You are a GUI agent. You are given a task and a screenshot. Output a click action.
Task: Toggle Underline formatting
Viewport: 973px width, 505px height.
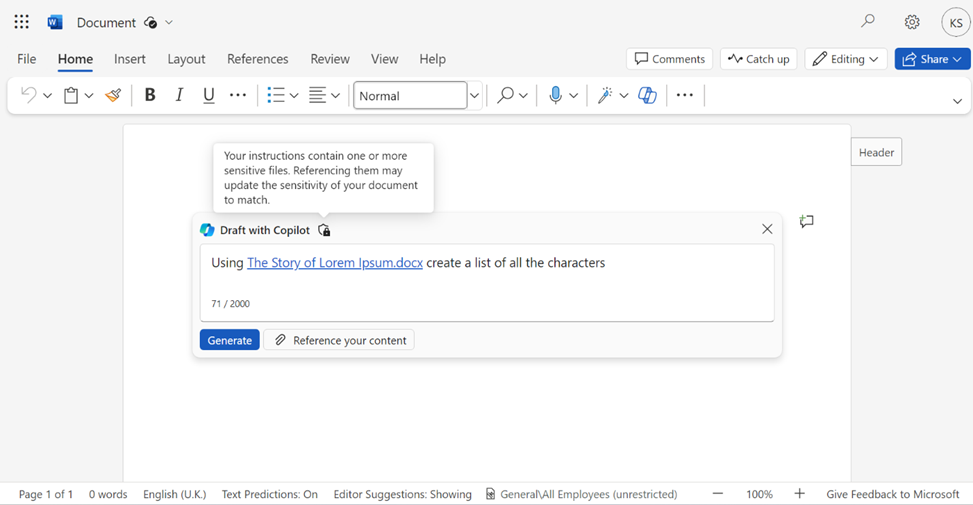pyautogui.click(x=208, y=95)
